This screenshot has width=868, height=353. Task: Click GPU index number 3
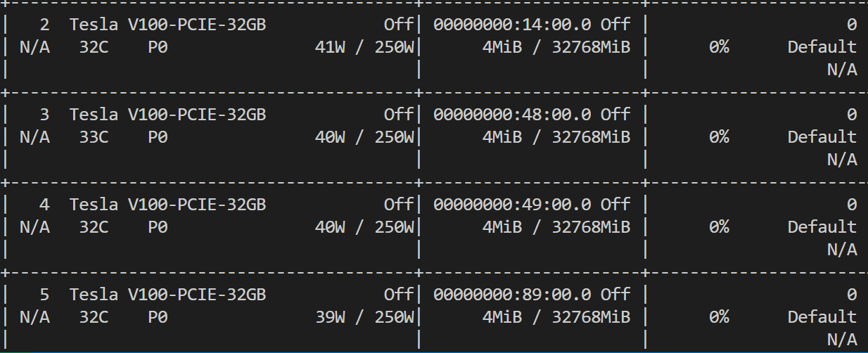(44, 115)
